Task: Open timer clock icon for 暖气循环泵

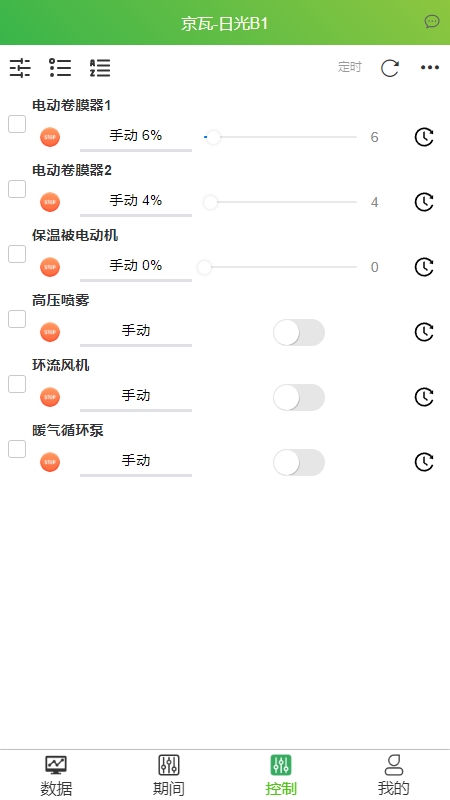Action: (x=424, y=462)
